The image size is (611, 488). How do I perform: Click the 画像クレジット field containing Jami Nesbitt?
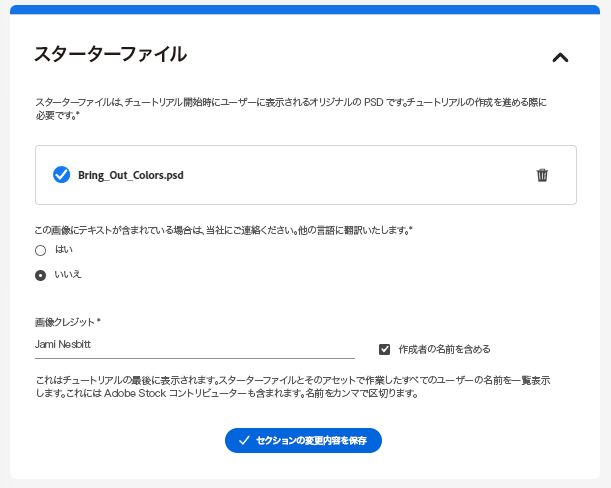(x=194, y=345)
